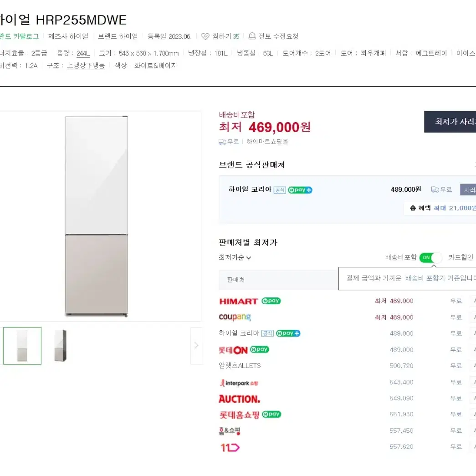The image size is (476, 476).
Task: Click the AUCTION seller logo
Action: click(x=240, y=399)
